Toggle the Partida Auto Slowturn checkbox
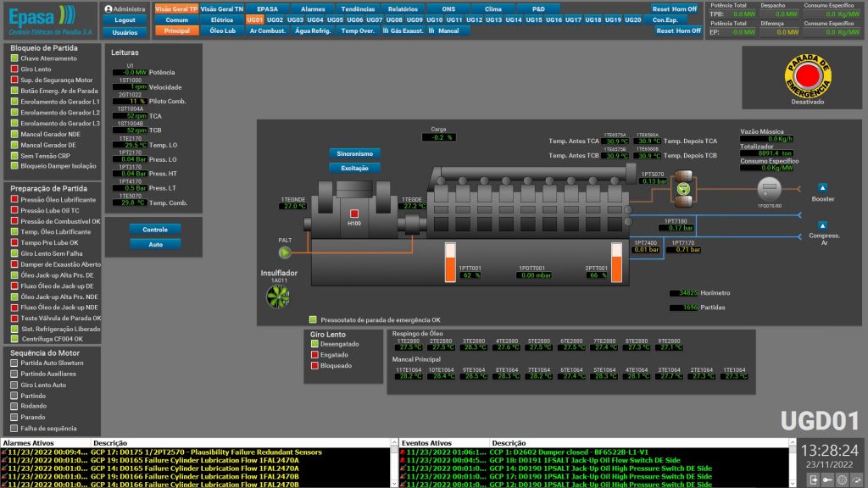 pos(14,363)
